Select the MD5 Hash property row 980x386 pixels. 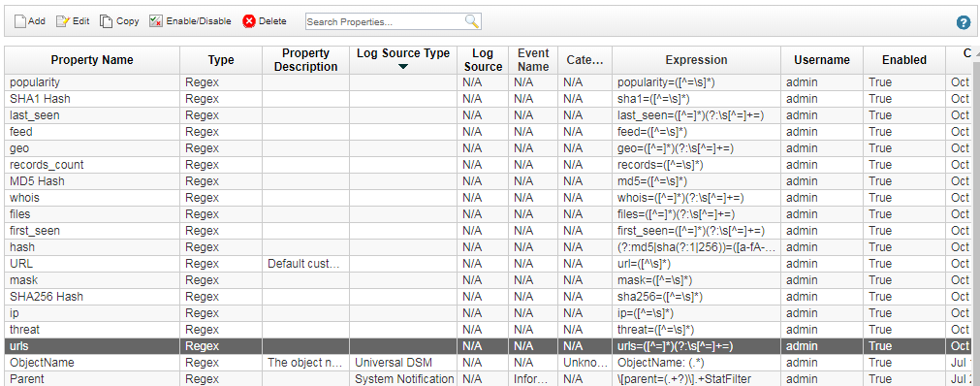[488, 181]
